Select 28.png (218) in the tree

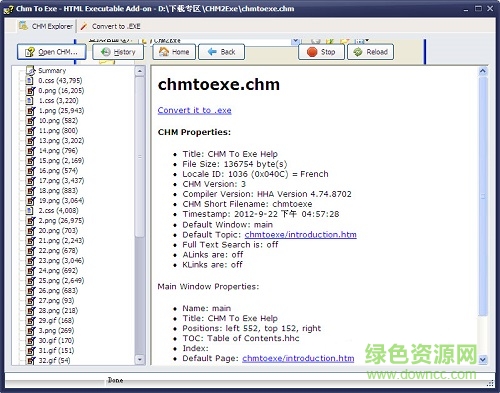pyautogui.click(x=58, y=311)
